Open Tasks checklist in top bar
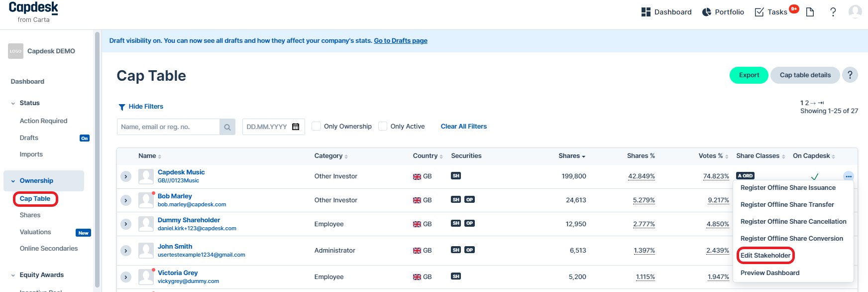This screenshot has height=292, width=868. pos(771,12)
